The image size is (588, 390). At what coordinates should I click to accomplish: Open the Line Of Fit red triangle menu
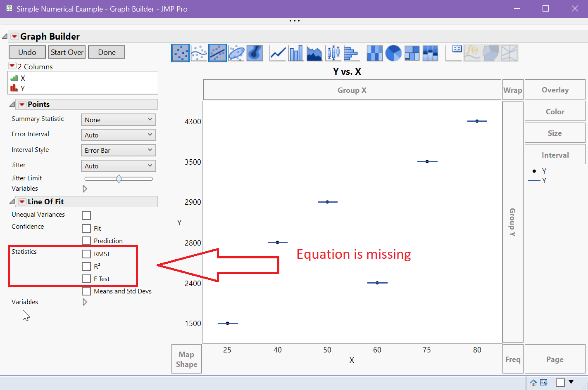(x=22, y=202)
